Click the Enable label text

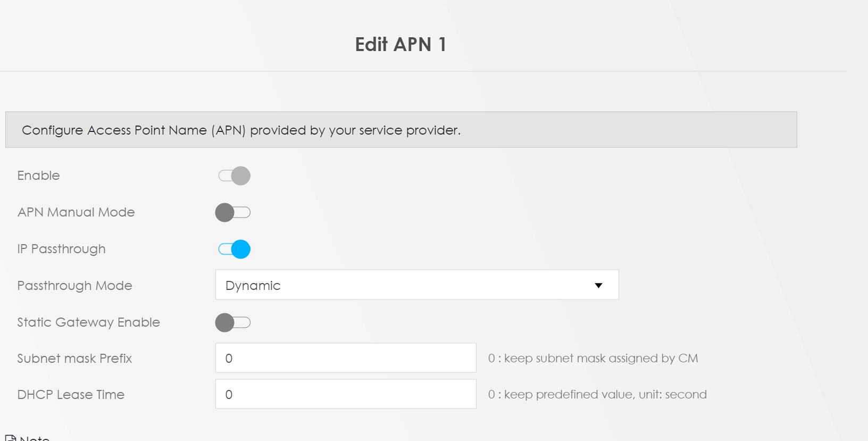tap(38, 176)
